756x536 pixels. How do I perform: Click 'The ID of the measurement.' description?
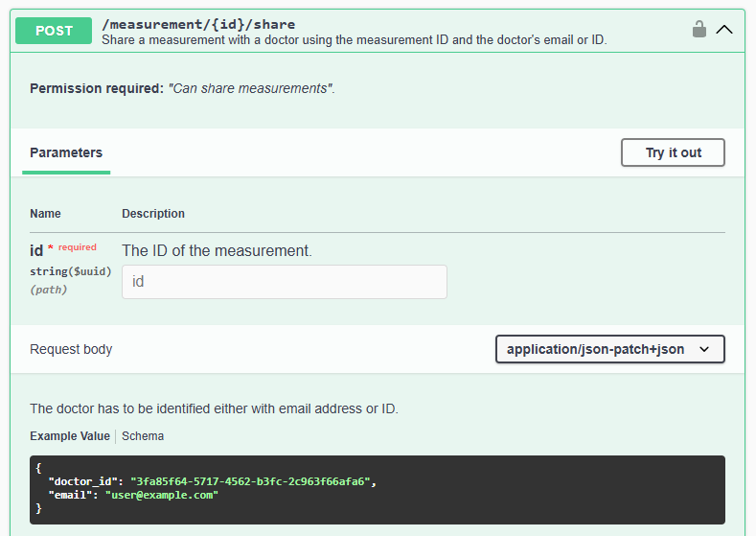(x=217, y=250)
